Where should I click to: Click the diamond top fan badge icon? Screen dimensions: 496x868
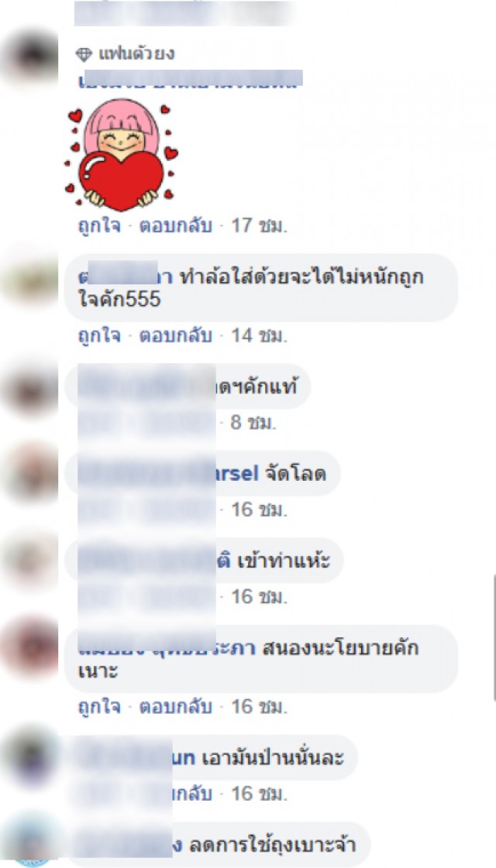tap(84, 54)
